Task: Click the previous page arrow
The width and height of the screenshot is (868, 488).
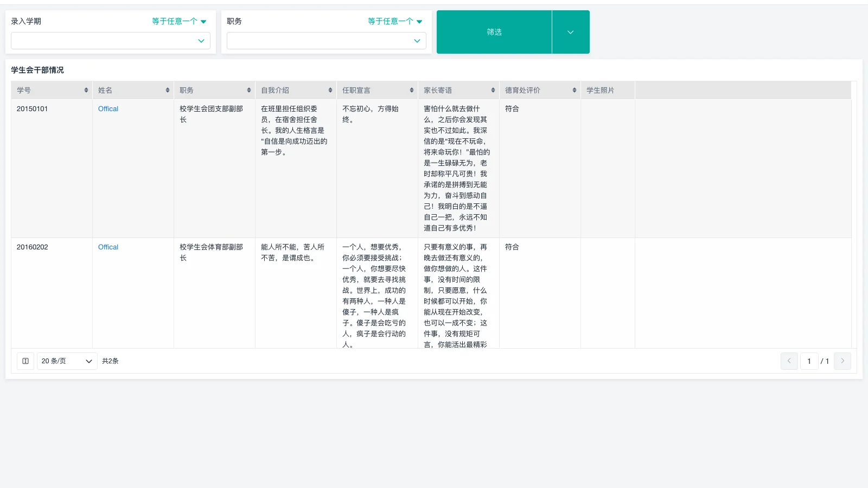Action: point(789,361)
